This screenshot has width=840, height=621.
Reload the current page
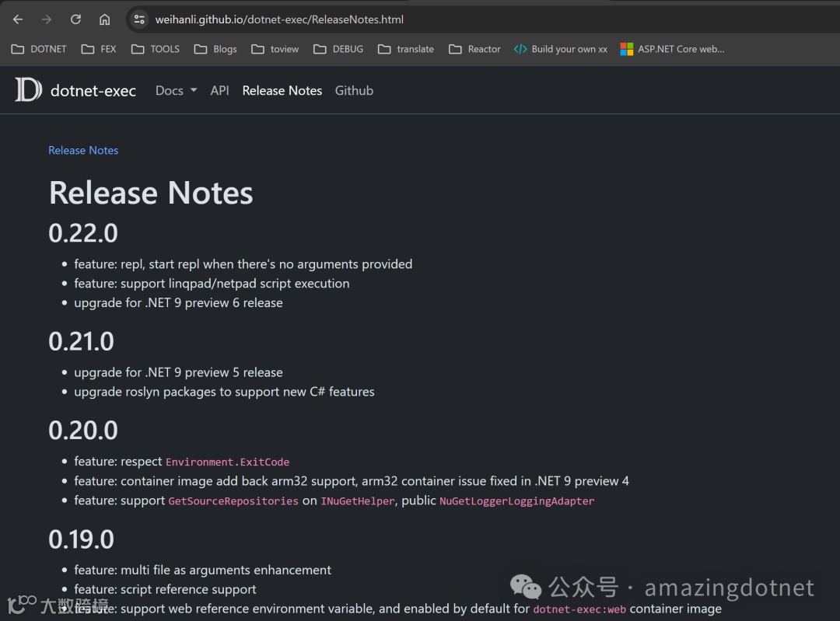[x=75, y=19]
